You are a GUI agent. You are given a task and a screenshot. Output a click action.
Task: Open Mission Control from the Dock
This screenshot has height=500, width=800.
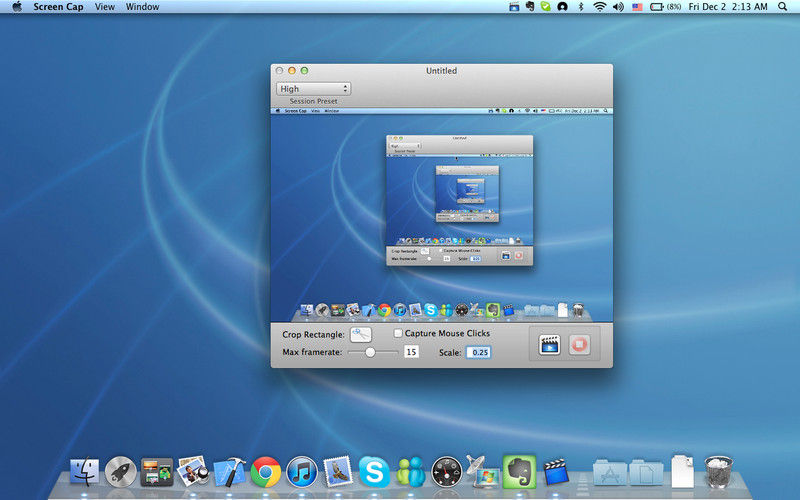coord(157,471)
